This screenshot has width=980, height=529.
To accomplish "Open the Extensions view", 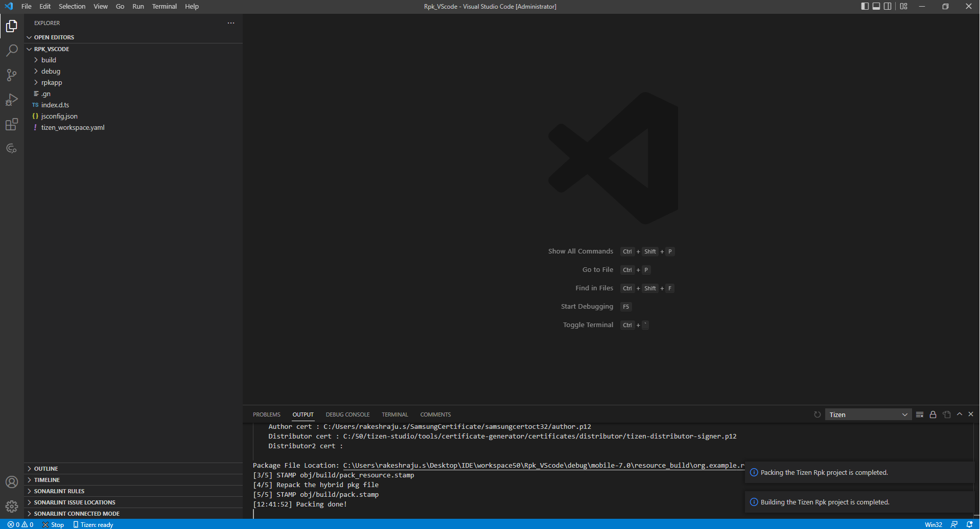I will pyautogui.click(x=12, y=124).
